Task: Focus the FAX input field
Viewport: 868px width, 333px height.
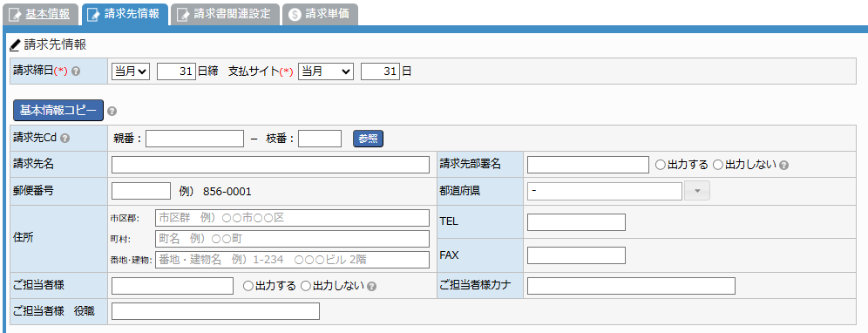Action: [x=576, y=255]
